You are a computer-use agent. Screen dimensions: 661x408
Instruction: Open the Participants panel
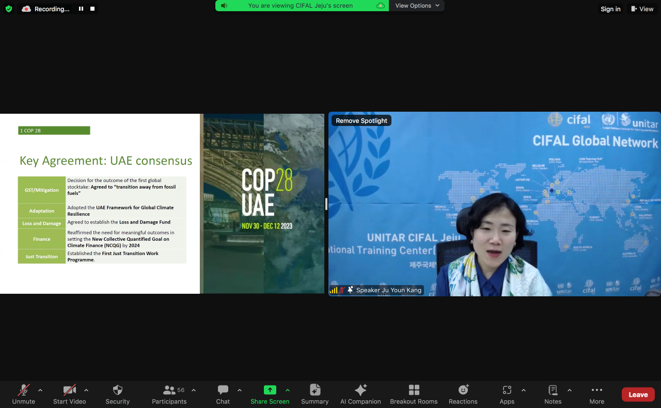(x=169, y=395)
